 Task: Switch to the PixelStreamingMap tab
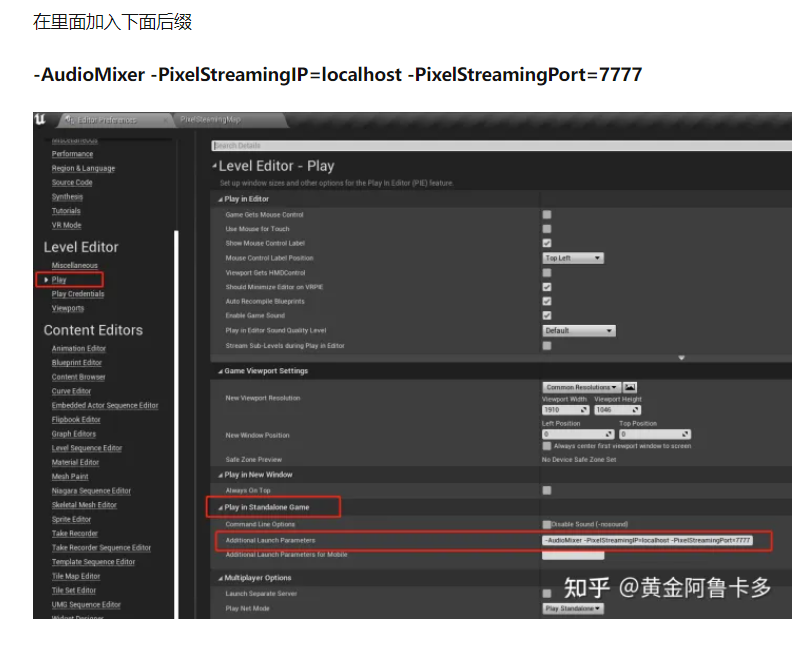coord(210,120)
